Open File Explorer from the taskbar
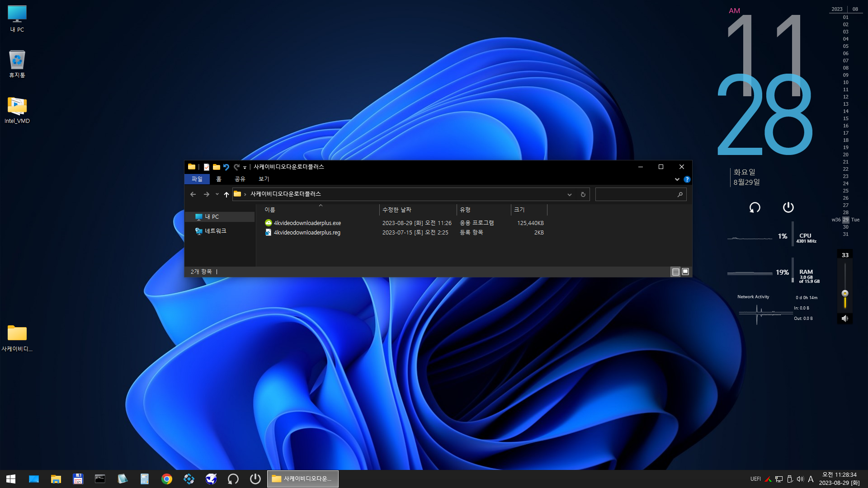 (56, 479)
